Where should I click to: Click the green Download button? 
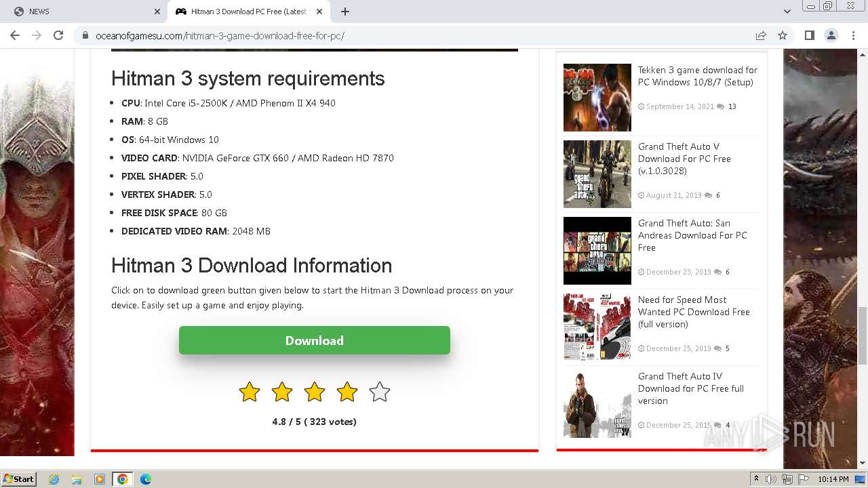(315, 340)
